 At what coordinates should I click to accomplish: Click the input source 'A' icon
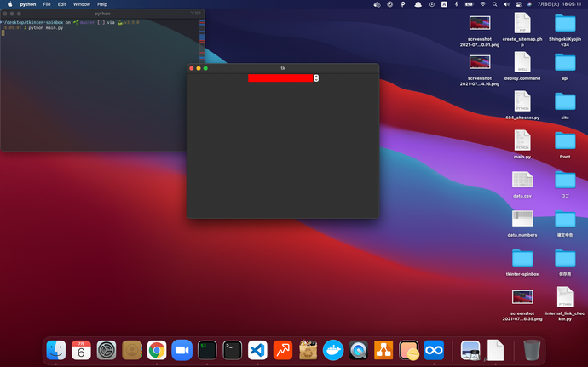pyautogui.click(x=444, y=4)
